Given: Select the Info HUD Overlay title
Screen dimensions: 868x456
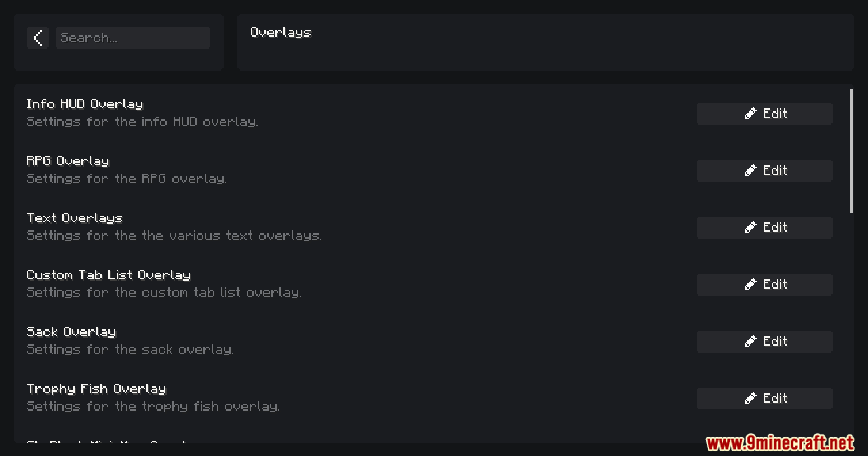Looking at the screenshot, I should coord(85,104).
